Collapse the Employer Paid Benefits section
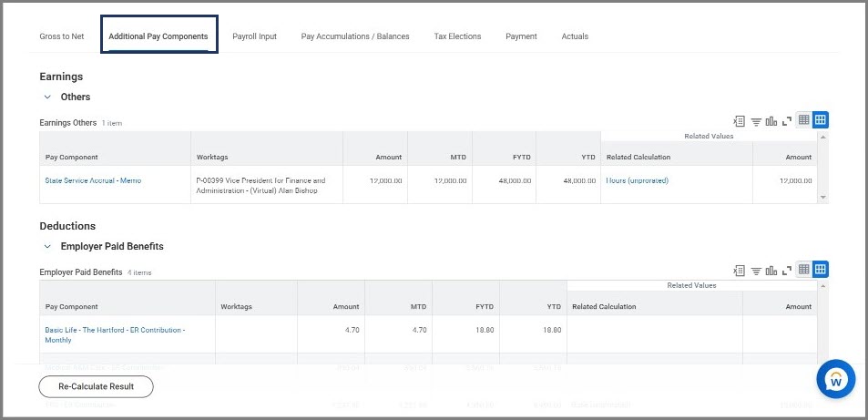Image resolution: width=868 pixels, height=420 pixels. click(47, 246)
